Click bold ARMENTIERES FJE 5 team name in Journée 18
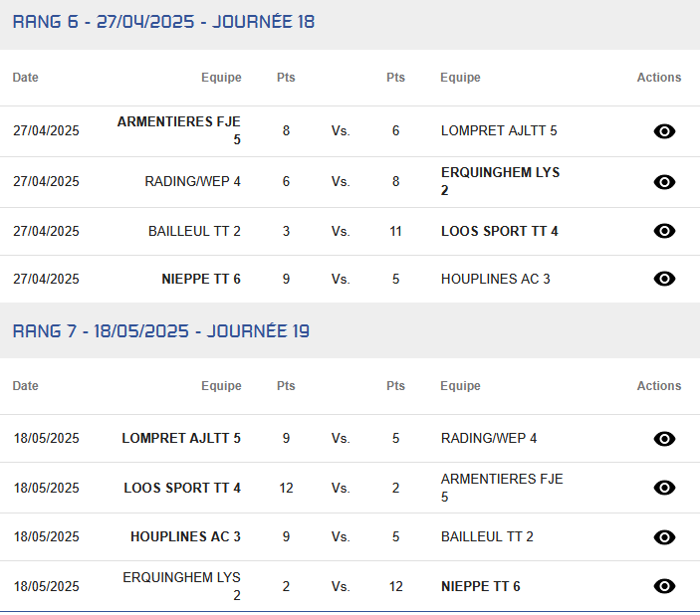Image resolution: width=700 pixels, height=615 pixels. [179, 130]
